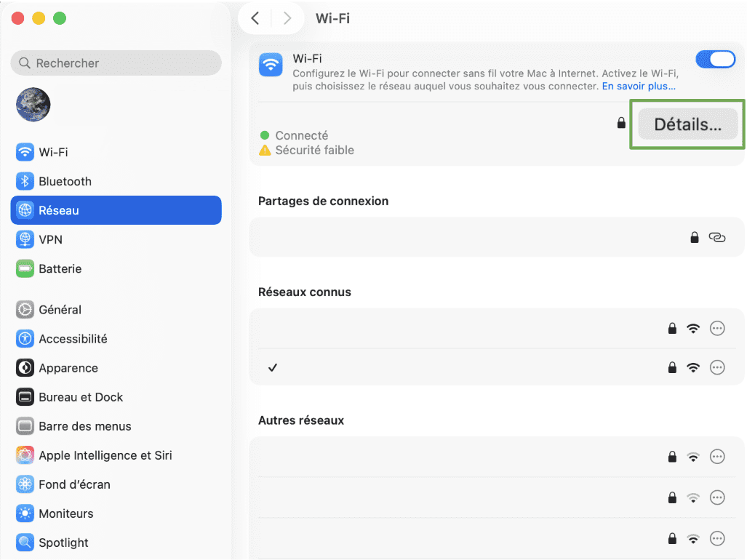Follow the En savoir plus link
755x560 pixels.
(x=638, y=86)
